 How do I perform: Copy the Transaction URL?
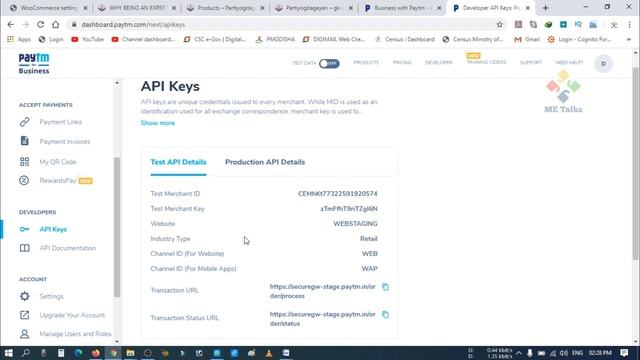coord(385,287)
